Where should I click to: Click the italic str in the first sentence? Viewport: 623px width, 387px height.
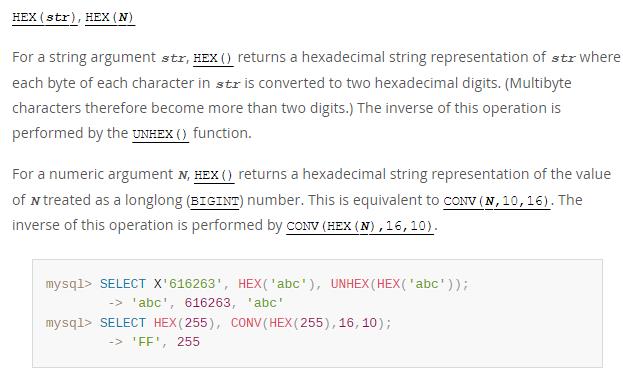click(x=173, y=59)
